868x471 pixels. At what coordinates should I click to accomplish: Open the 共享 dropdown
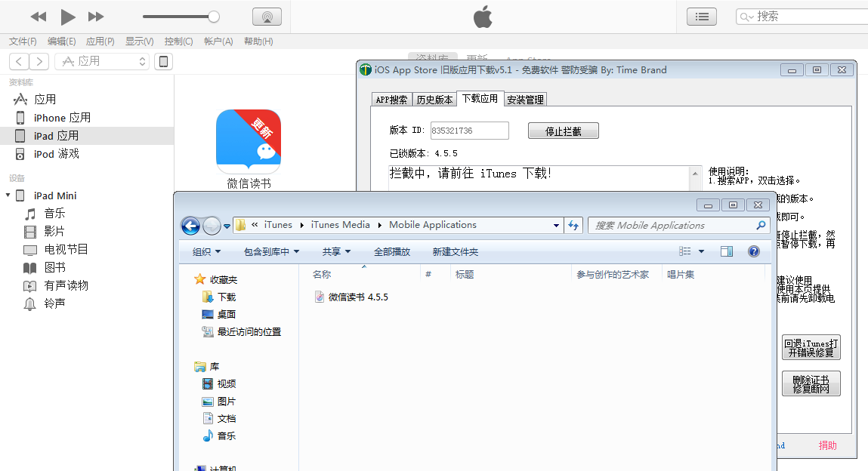pos(336,252)
